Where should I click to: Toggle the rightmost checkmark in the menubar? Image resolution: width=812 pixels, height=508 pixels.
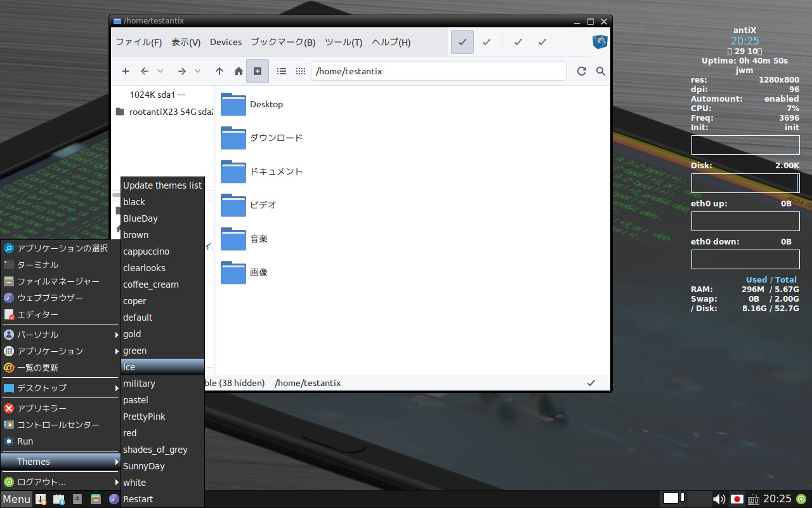tap(542, 41)
